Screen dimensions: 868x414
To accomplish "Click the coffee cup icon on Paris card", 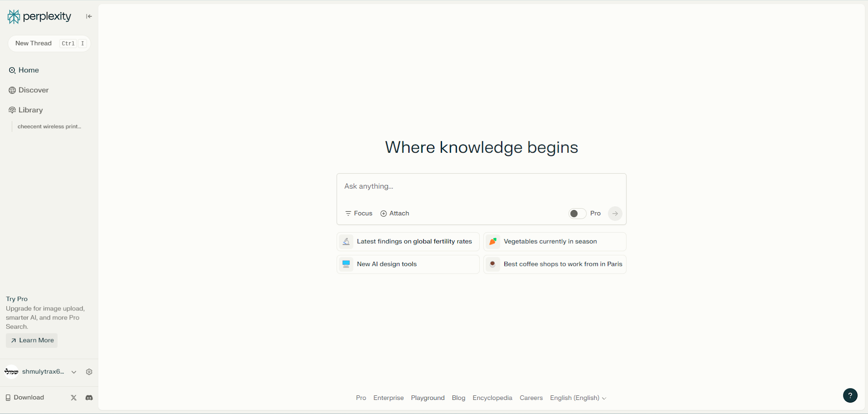I will pyautogui.click(x=493, y=264).
